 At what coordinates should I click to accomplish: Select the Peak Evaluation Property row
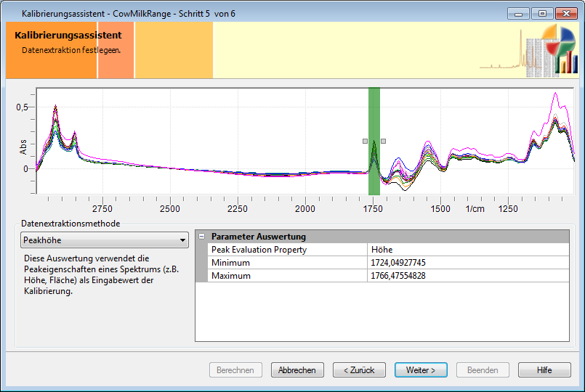click(289, 250)
